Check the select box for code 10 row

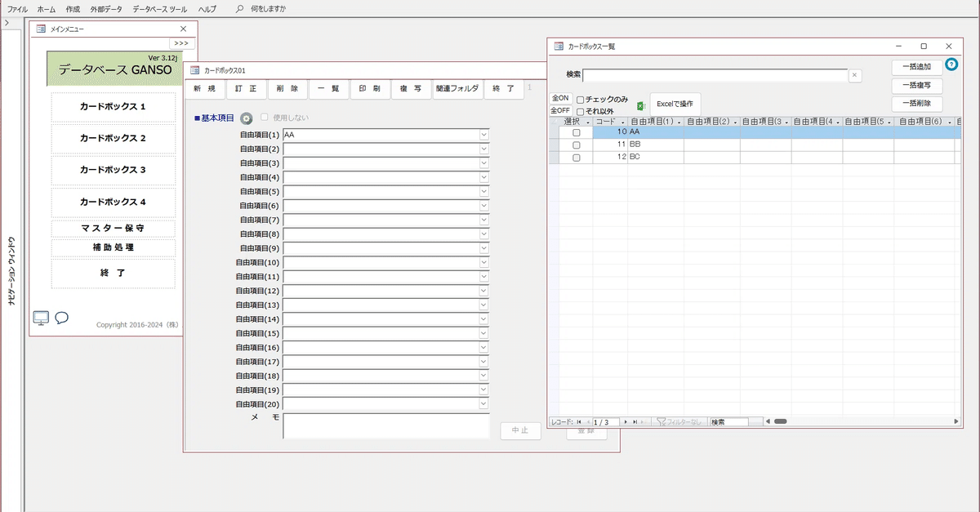pyautogui.click(x=577, y=132)
